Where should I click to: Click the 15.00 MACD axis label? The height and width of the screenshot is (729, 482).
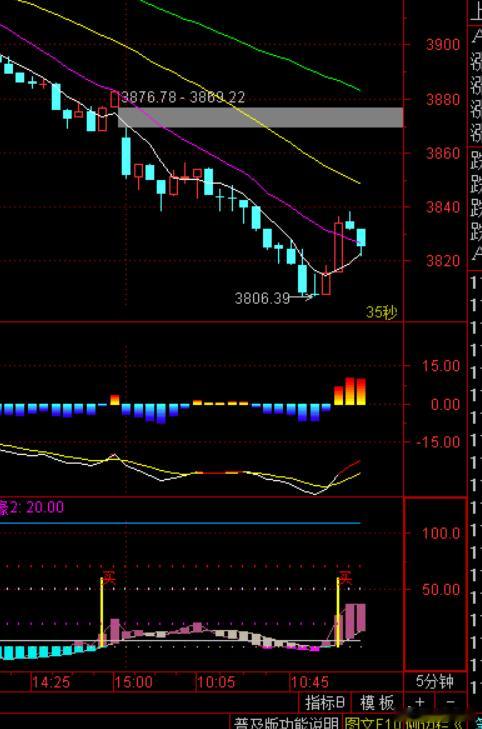(x=441, y=366)
